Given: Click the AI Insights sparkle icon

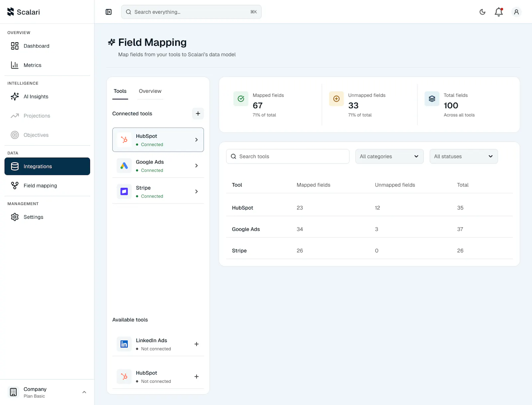Looking at the screenshot, I should click(15, 96).
